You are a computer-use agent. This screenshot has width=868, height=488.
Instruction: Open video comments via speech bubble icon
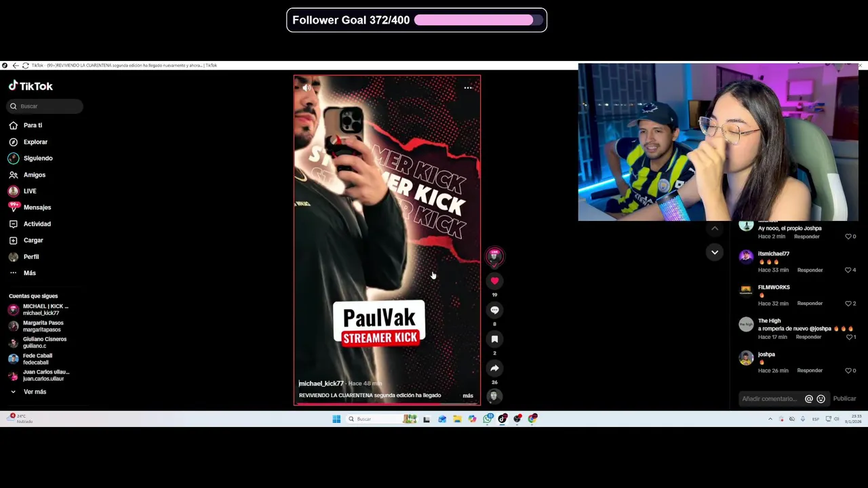(x=494, y=310)
